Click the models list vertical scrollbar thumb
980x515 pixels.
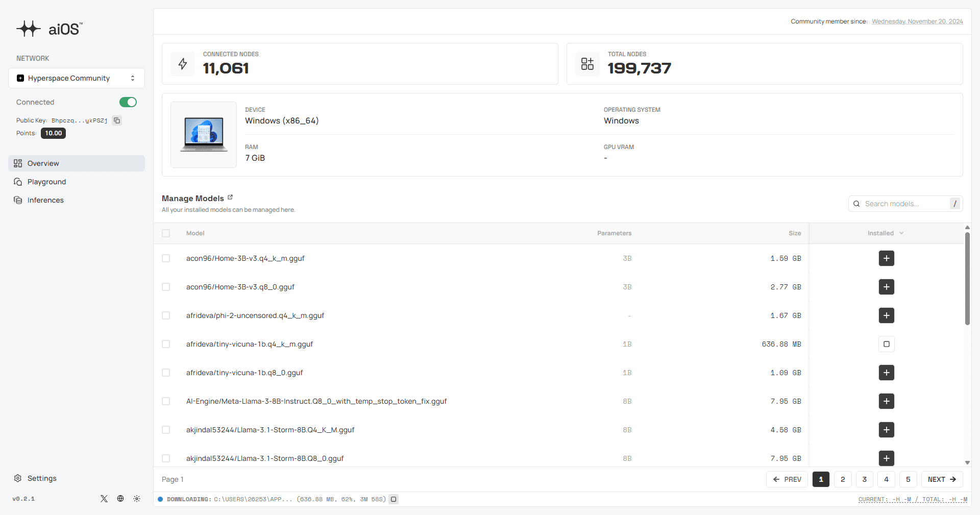coord(967,279)
